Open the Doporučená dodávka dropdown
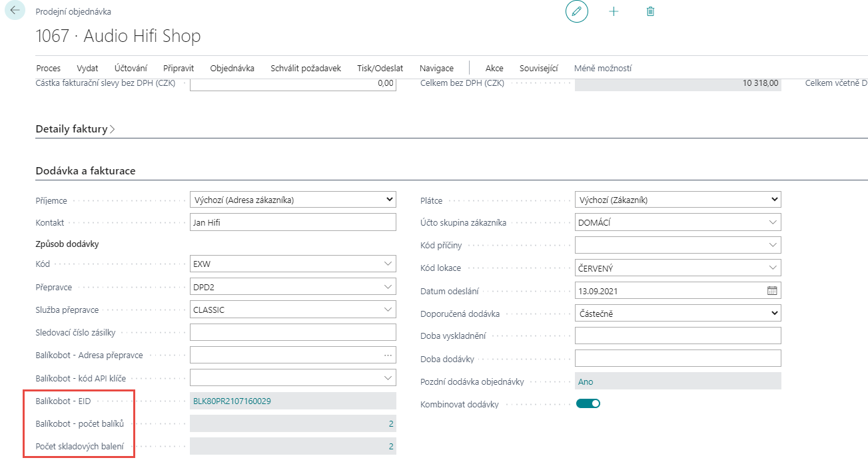The width and height of the screenshot is (868, 462). point(677,314)
